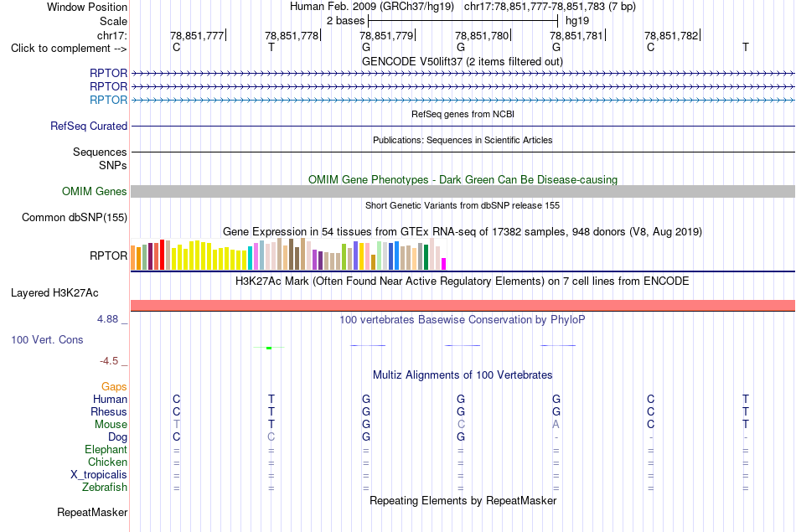Viewport: 796px width, 532px height.
Task: Click base G below 78,851,780
Action: tap(461, 47)
